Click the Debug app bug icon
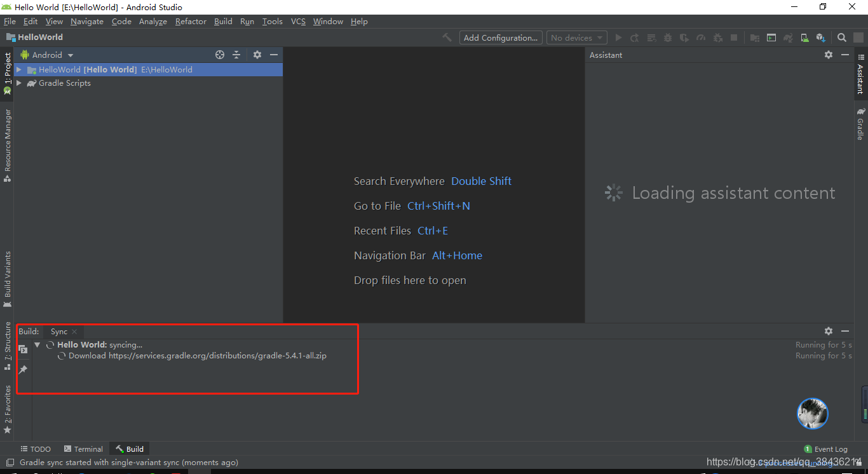The height and width of the screenshot is (474, 868). (x=668, y=37)
